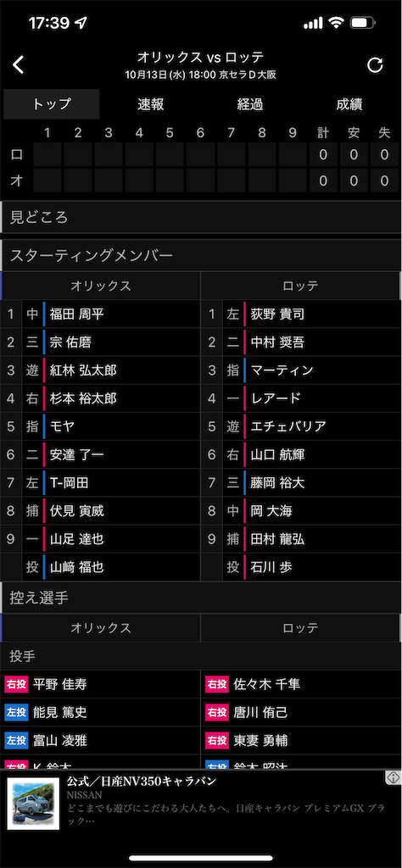Collapse the スターティングメンバー section header
The image size is (402, 868).
click(x=201, y=255)
